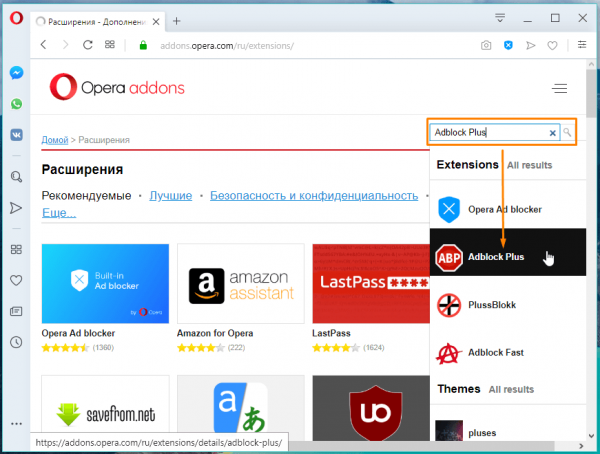Open the Opera Ad blocker title under thumbnail
This screenshot has width=600, height=454.
[78, 333]
